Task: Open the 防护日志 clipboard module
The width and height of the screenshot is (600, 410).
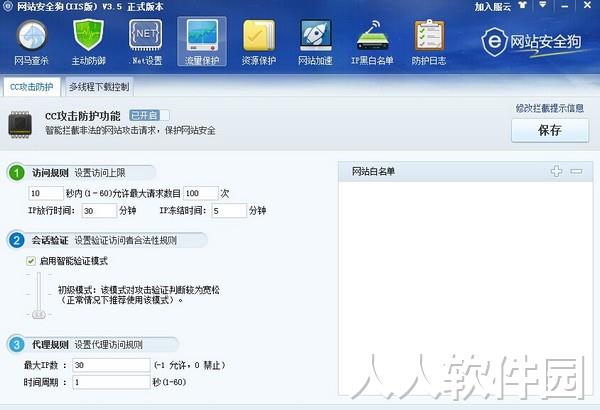Action: [x=429, y=42]
